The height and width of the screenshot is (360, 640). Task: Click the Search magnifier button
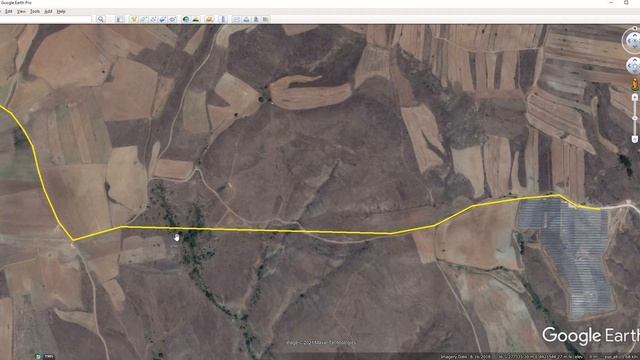[x=101, y=19]
